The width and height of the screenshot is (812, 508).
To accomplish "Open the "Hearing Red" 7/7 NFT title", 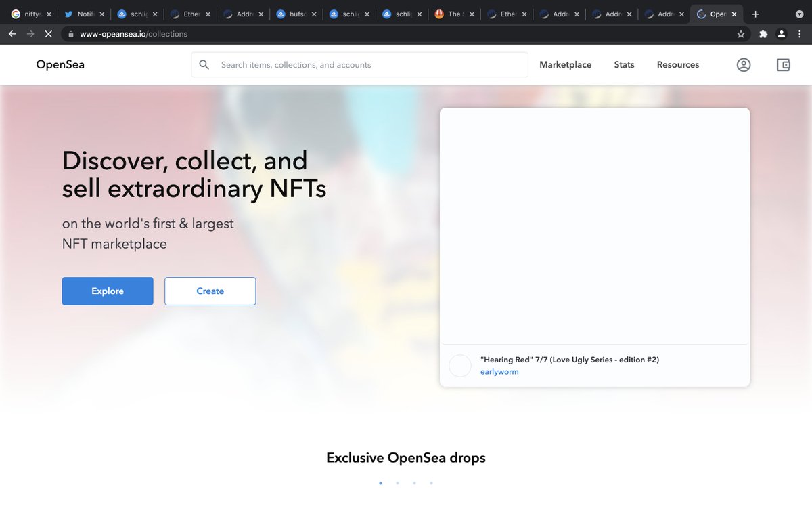I will click(x=570, y=360).
